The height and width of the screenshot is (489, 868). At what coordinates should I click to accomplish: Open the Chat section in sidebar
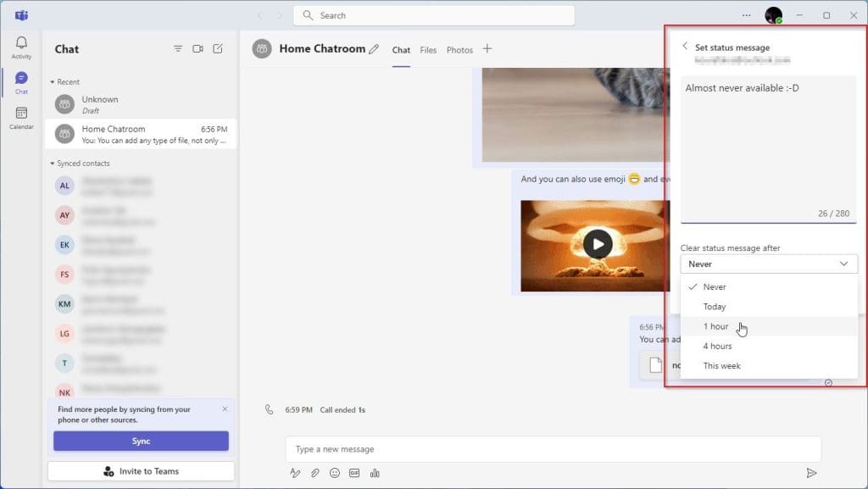click(21, 82)
